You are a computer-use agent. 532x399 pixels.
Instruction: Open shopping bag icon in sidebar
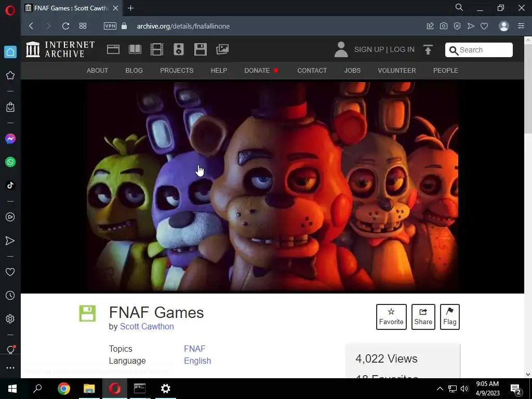10,107
